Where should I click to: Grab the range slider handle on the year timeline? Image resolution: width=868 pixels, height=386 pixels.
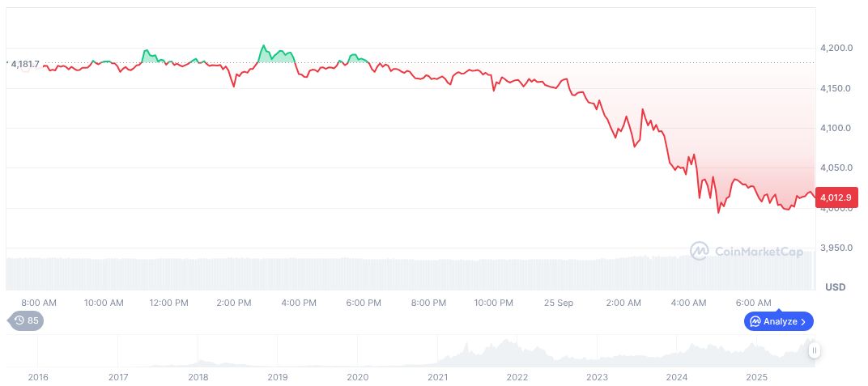pyautogui.click(x=814, y=350)
